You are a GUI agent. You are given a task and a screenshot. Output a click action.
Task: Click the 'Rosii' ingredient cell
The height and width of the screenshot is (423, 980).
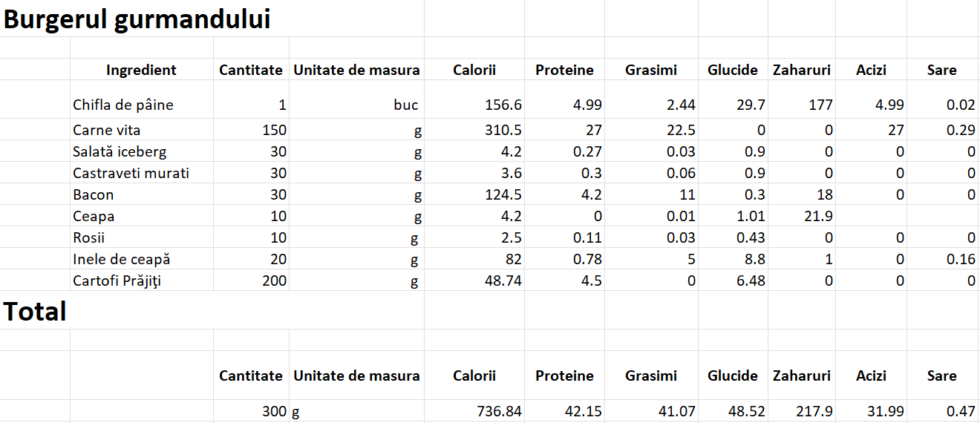(x=142, y=237)
